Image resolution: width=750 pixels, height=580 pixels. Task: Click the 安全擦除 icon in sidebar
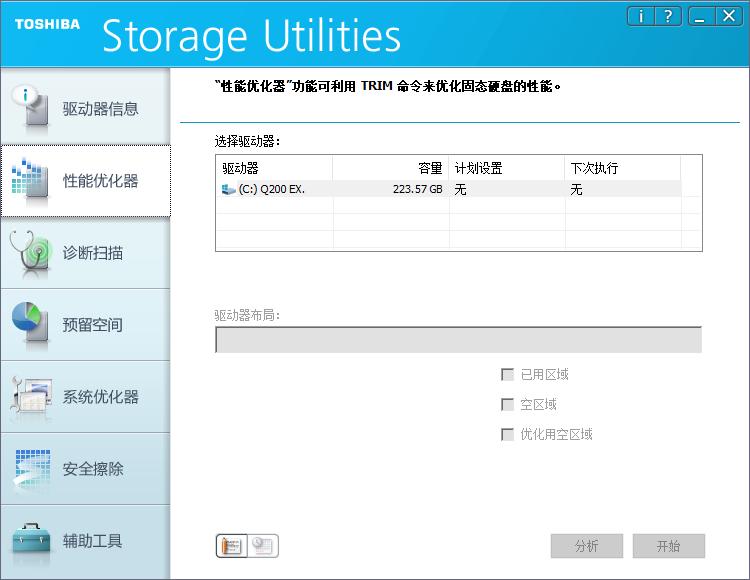30,468
